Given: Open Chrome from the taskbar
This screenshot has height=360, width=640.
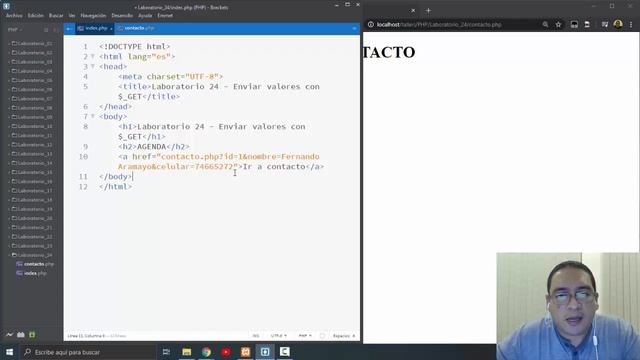Looking at the screenshot, I should click(206, 352).
